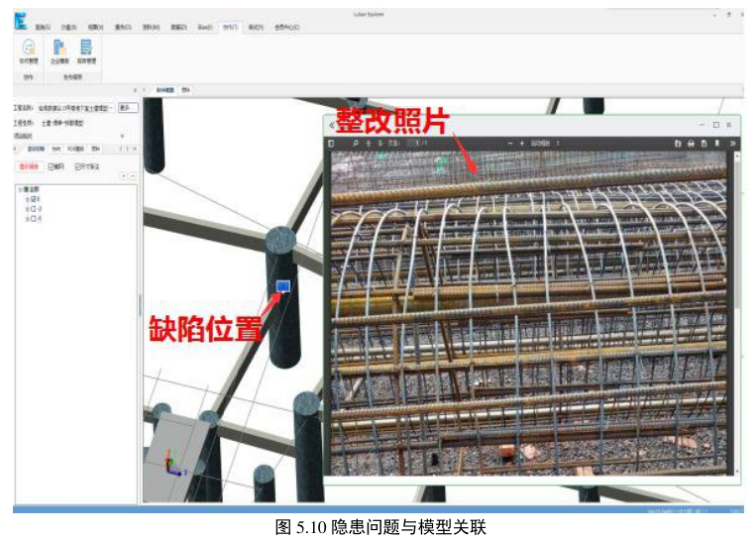
Task: Click the blue E application logo
Action: [20, 21]
